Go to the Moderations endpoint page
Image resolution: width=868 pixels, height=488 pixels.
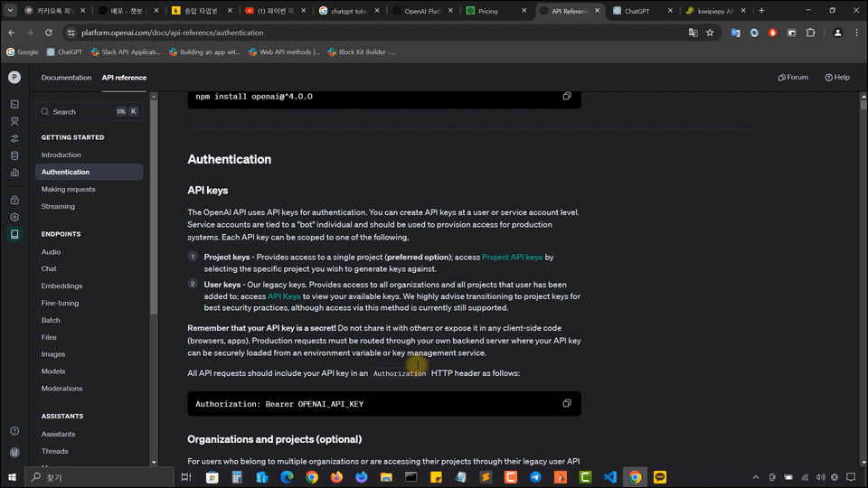pos(61,389)
